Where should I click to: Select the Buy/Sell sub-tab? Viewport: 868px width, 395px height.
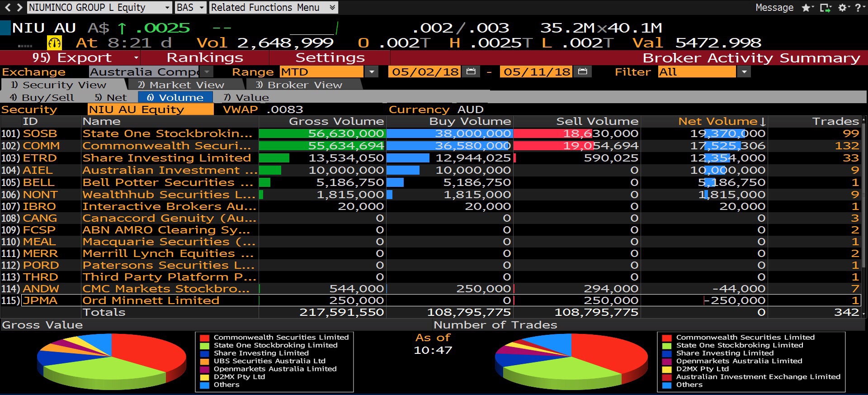pos(42,97)
